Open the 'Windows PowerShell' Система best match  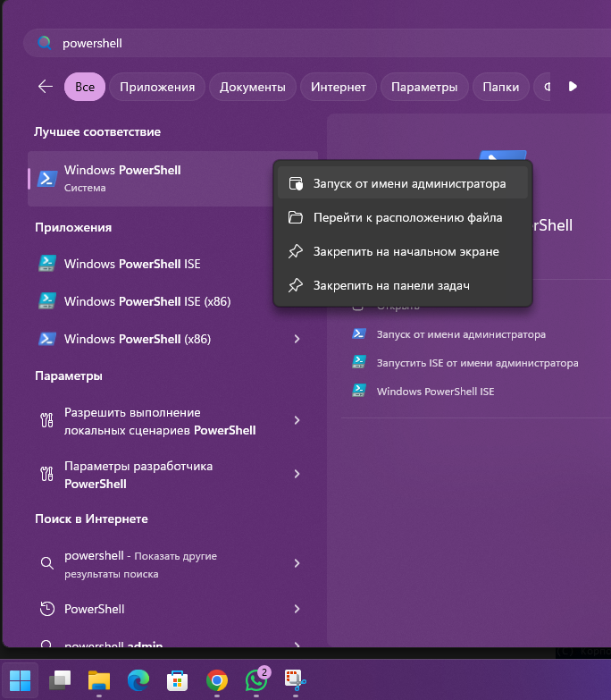[151, 179]
